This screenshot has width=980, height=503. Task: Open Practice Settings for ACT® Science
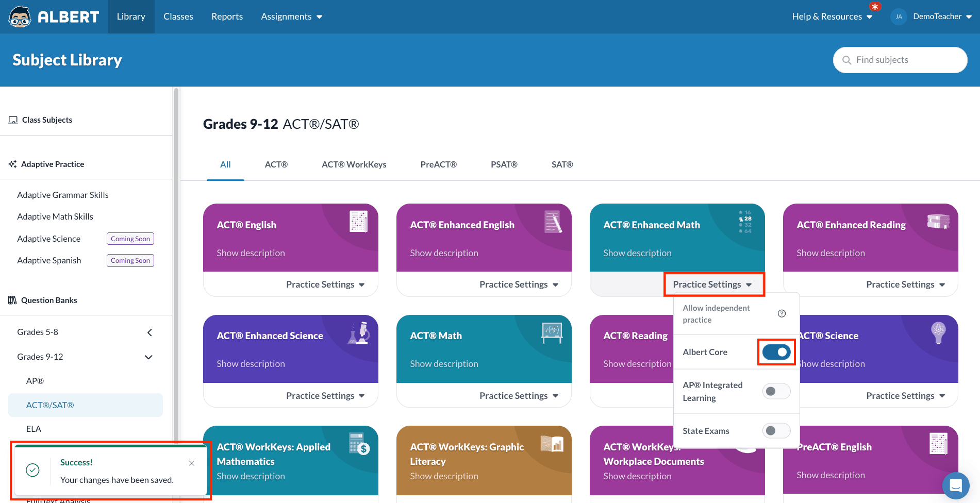[905, 396]
